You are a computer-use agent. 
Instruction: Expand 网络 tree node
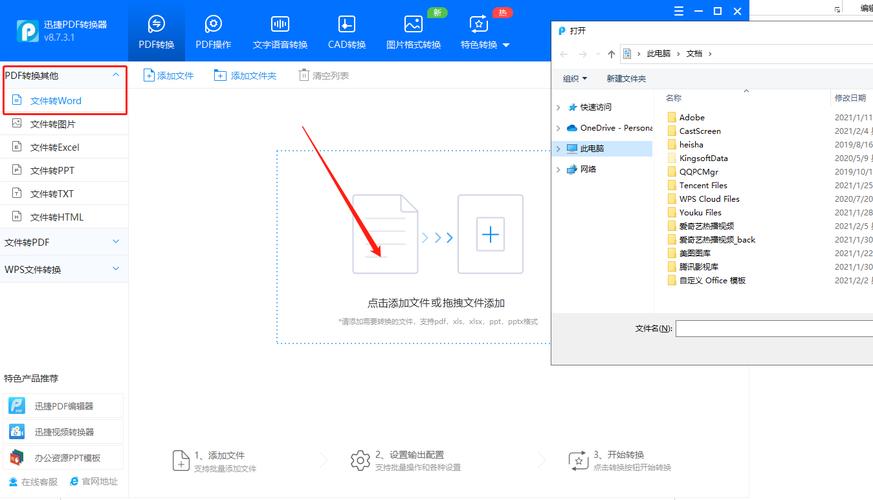558,169
